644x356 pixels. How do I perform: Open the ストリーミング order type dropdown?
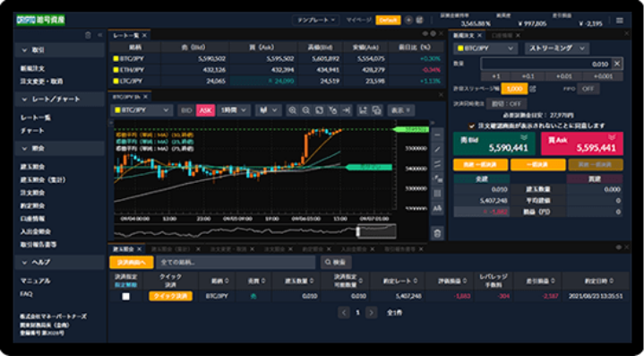coord(557,48)
